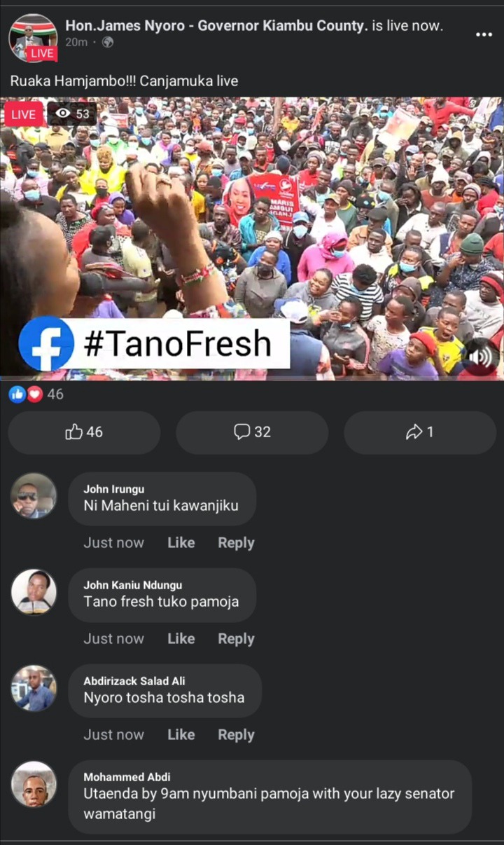Screen dimensions: 504x845
Task: Click the public globe privacy icon
Action: 107,42
